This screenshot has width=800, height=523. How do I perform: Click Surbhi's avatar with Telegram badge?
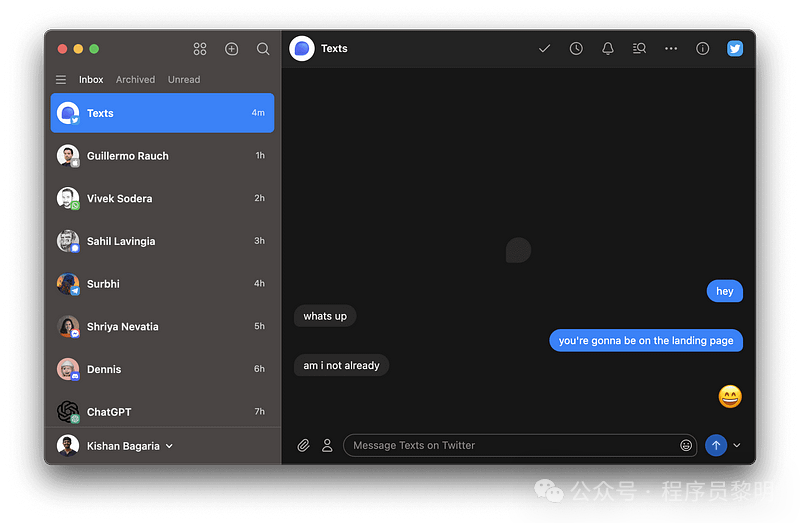[x=68, y=284]
